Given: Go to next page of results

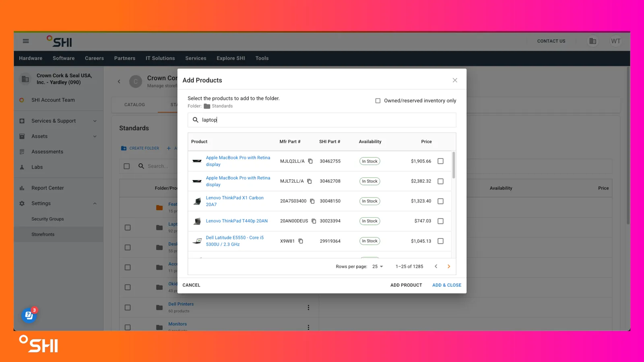Looking at the screenshot, I should pos(449,266).
